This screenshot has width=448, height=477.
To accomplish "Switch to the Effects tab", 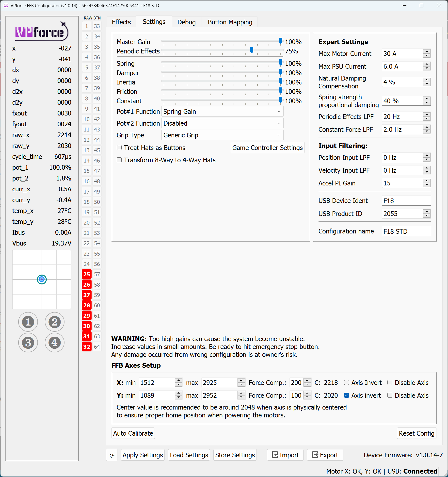I will pyautogui.click(x=121, y=22).
